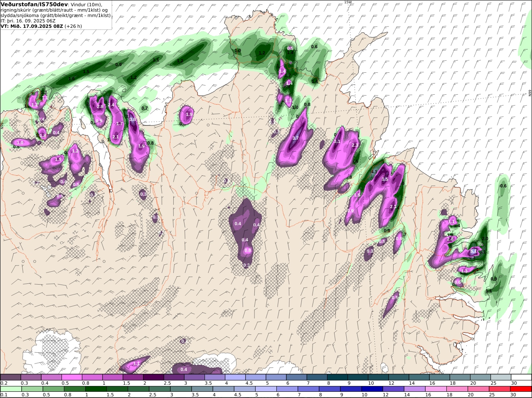532x398 pixels.
Task: Click the upper legend swatch between 0.5 and 0.8
Action: click(71, 377)
